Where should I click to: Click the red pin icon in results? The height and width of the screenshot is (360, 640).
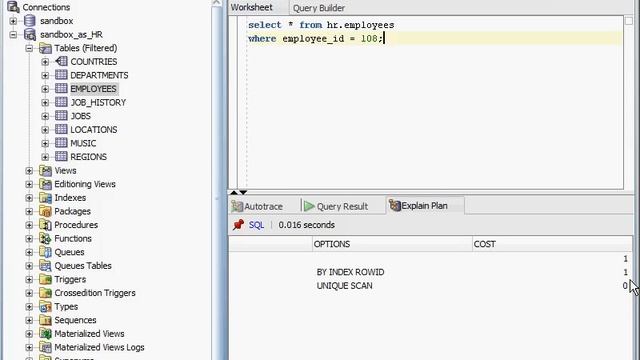point(238,225)
